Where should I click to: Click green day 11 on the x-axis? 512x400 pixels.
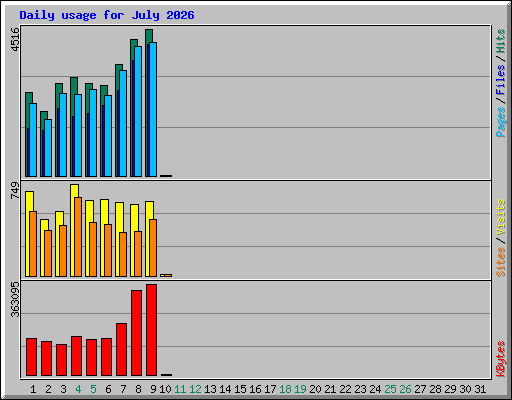(x=180, y=389)
